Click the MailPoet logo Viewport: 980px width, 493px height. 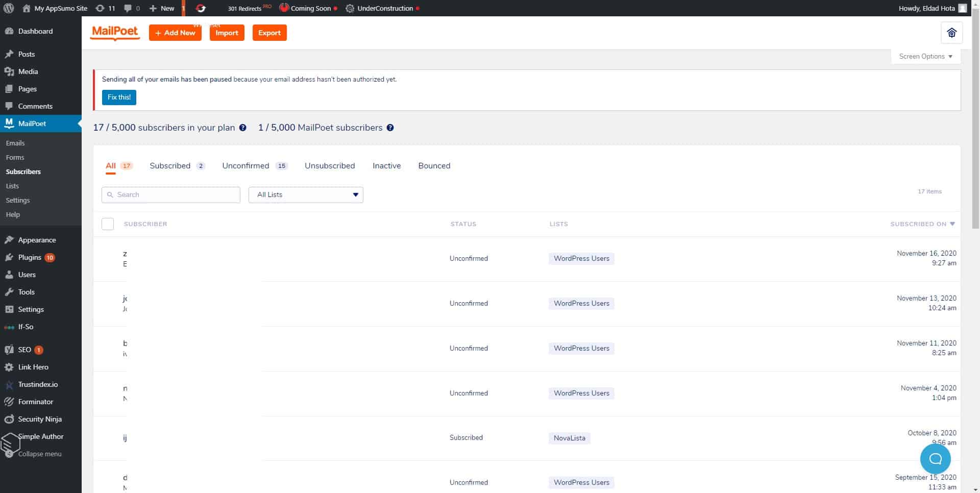click(115, 32)
